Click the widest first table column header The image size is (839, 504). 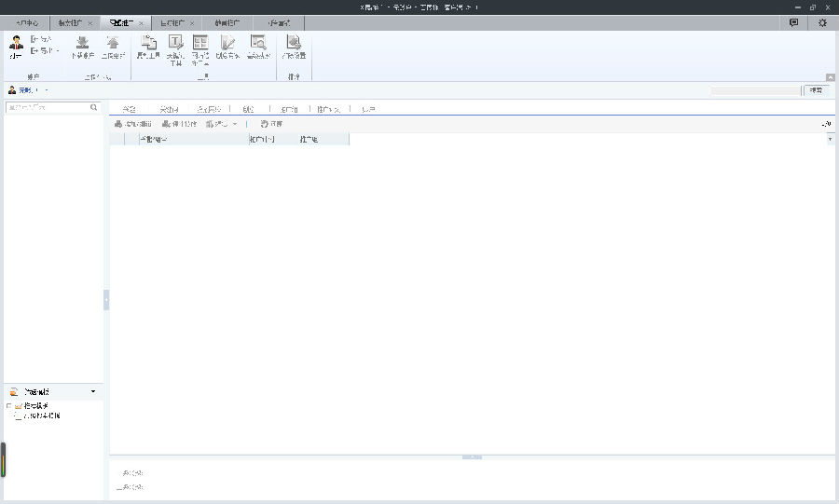tap(194, 139)
